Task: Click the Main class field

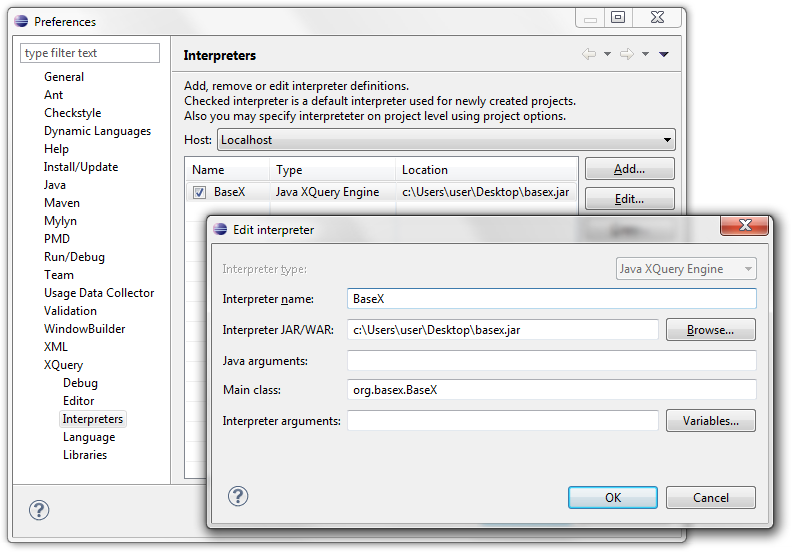Action: pos(552,390)
